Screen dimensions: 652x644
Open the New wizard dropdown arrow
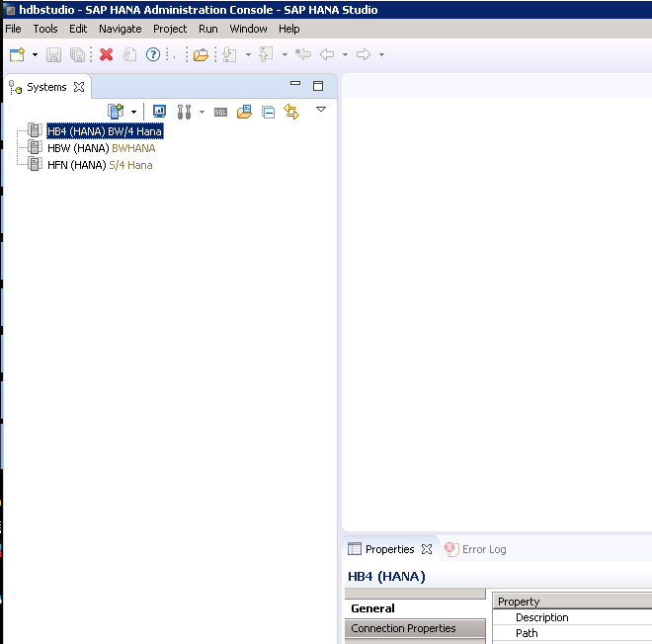(35, 54)
